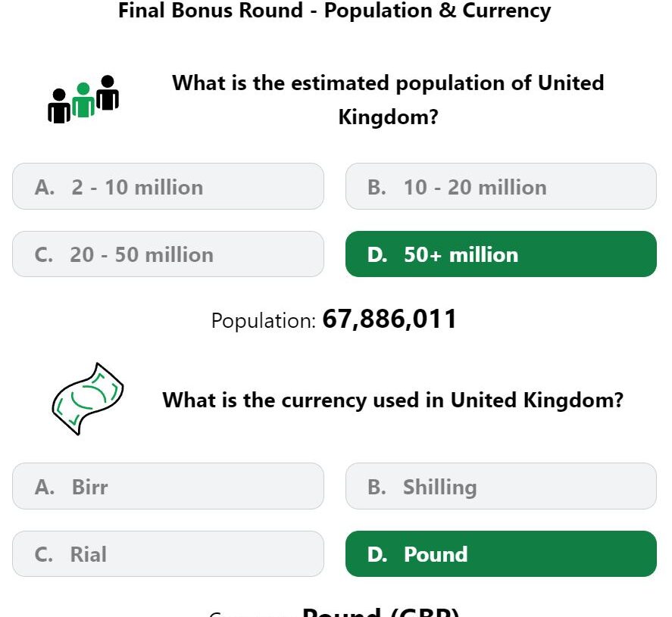Select currency answer A. Birr
Viewport: 672px width, 617px height.
pyautogui.click(x=168, y=486)
